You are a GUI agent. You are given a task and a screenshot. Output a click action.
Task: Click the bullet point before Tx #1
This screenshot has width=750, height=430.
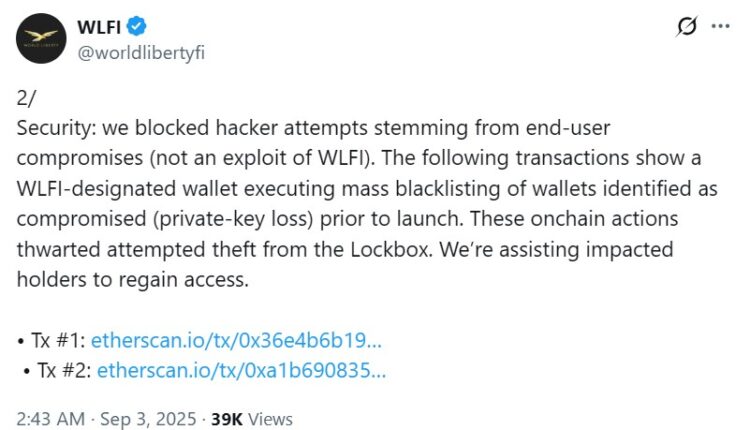coord(21,339)
